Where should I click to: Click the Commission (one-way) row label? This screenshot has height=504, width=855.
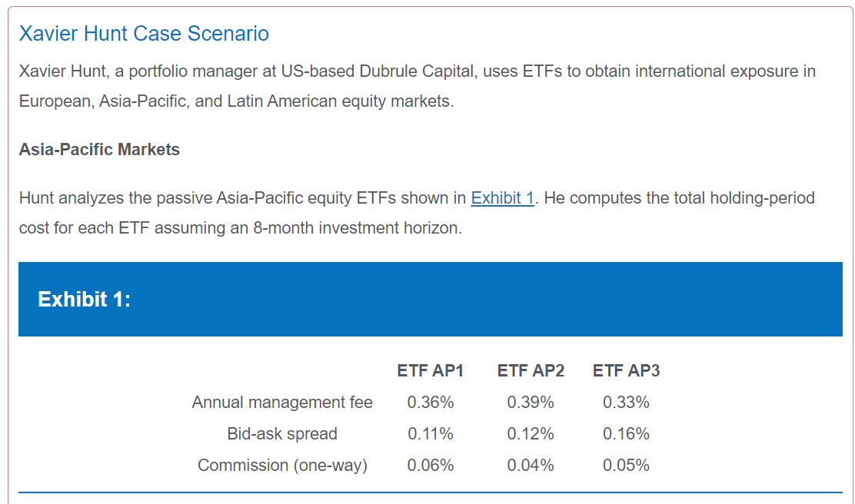[x=282, y=466]
